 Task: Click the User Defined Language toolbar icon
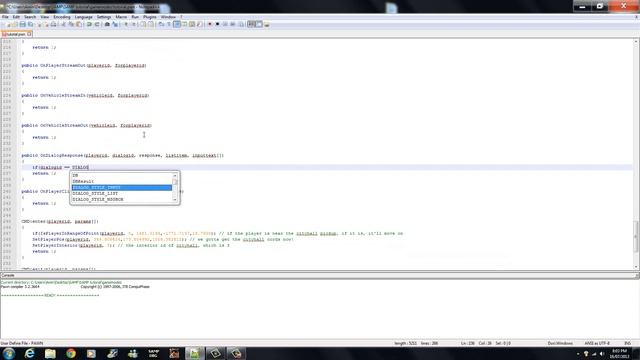coord(184,24)
